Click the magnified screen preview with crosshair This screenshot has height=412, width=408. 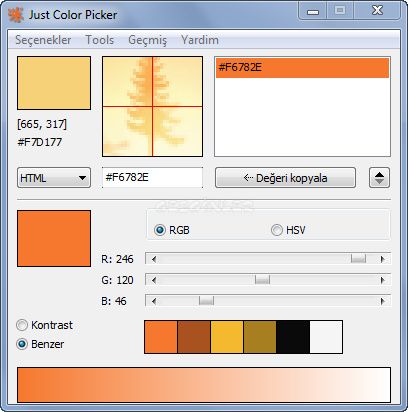click(152, 106)
